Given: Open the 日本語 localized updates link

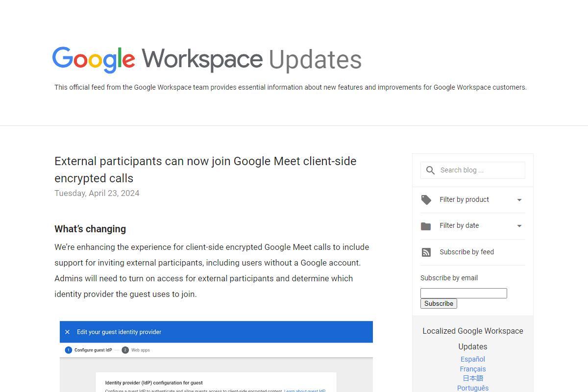Looking at the screenshot, I should tap(473, 378).
